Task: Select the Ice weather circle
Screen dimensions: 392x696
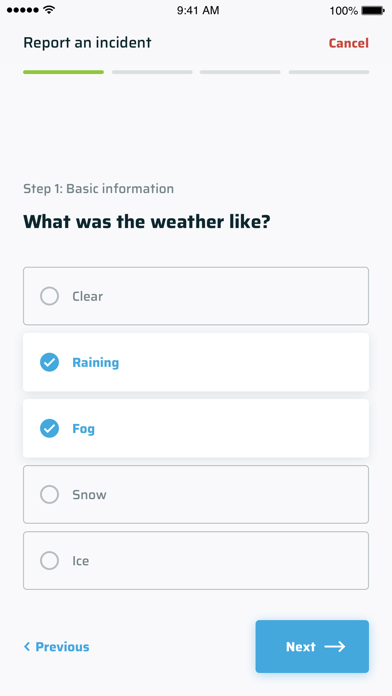Action: [x=49, y=561]
